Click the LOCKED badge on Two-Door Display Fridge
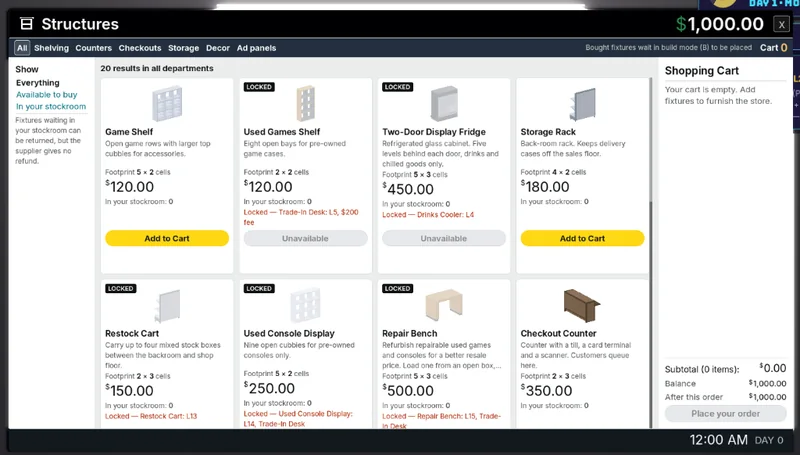Image resolution: width=800 pixels, height=455 pixels. click(x=397, y=87)
